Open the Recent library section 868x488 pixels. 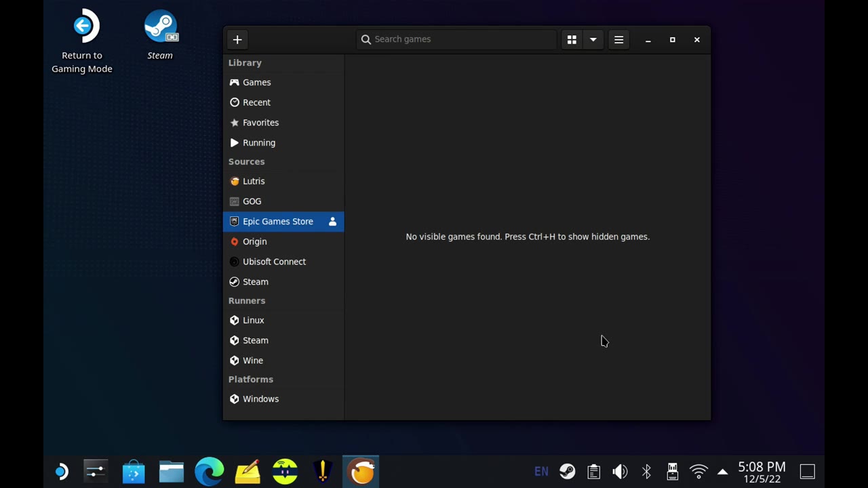tap(283, 102)
